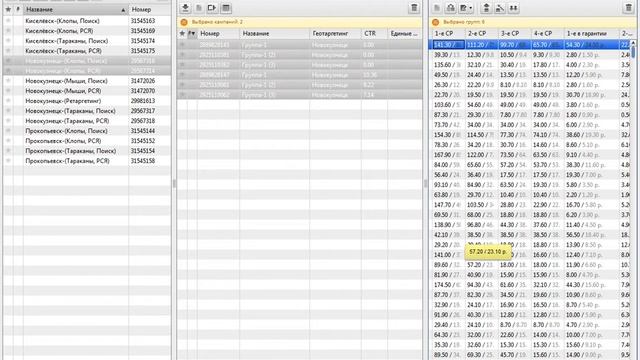640x360 pixels.
Task: Sort groups by 'CTR' column header
Action: (374, 33)
